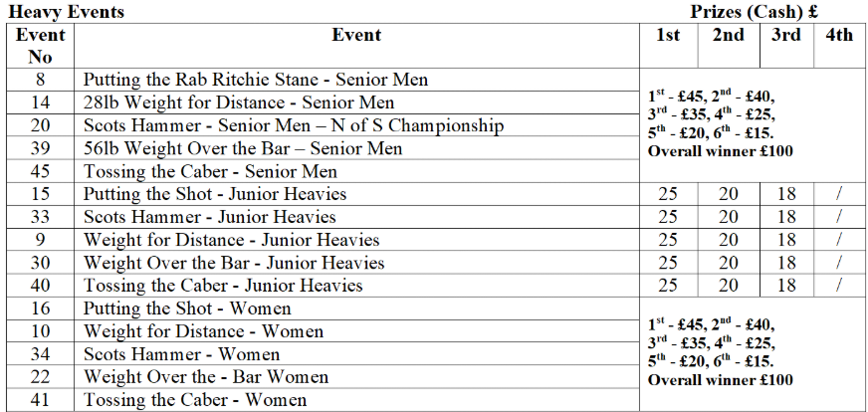The image size is (868, 412).
Task: Click the 'Heavy Events' heading
Action: 67,12
